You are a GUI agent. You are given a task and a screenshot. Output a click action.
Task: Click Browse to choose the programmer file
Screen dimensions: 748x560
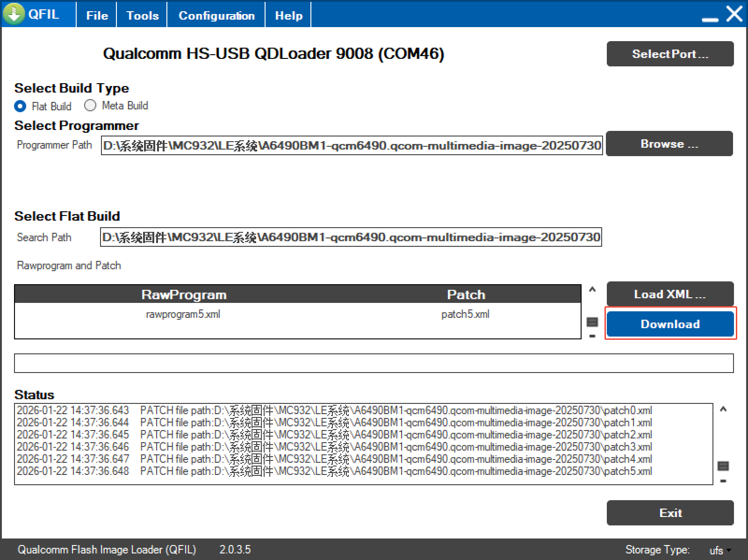(669, 144)
